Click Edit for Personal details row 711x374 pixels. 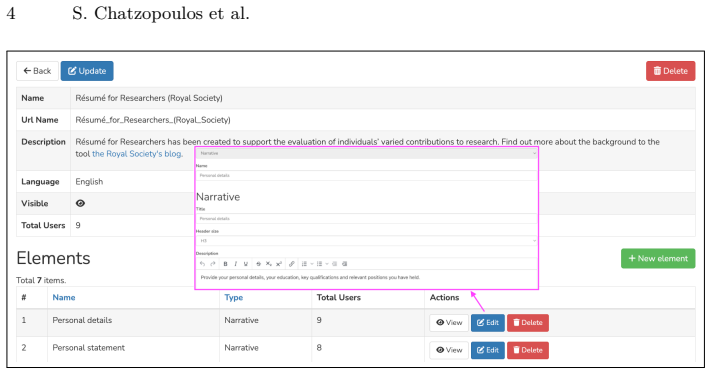[x=487, y=323]
